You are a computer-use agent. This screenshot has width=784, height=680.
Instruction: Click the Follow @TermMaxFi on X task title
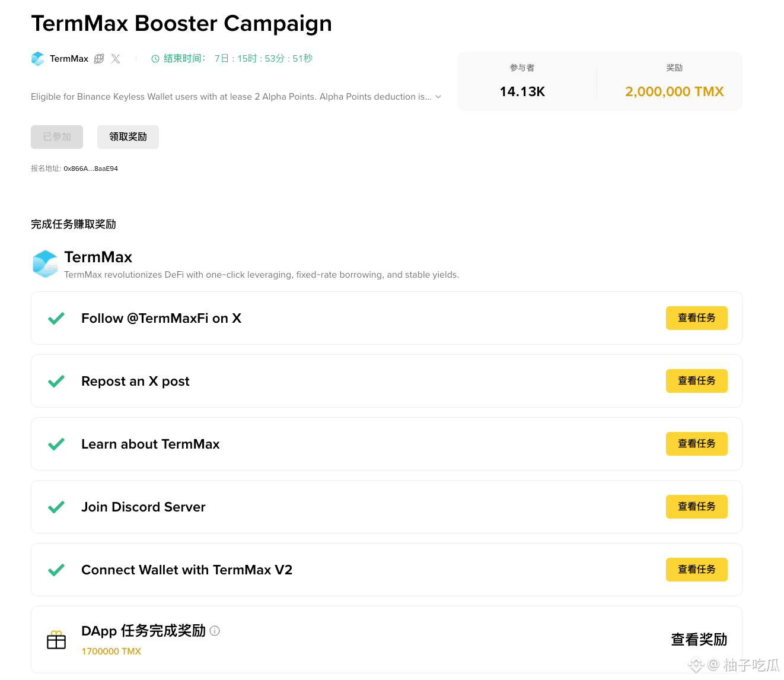coord(161,319)
